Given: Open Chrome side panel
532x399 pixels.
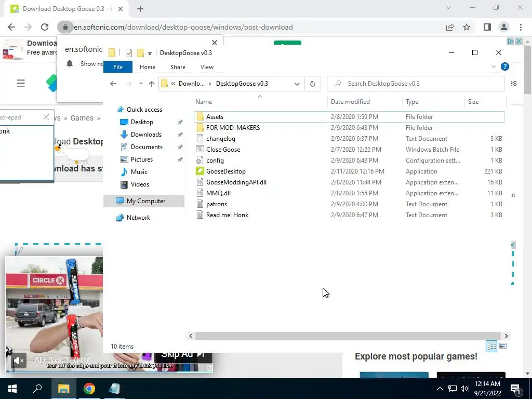Looking at the screenshot, I should 487,27.
